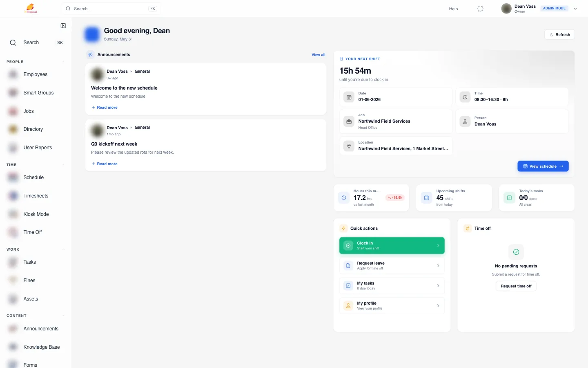View all announcements link
Image resolution: width=588 pixels, height=368 pixels.
[318, 55]
